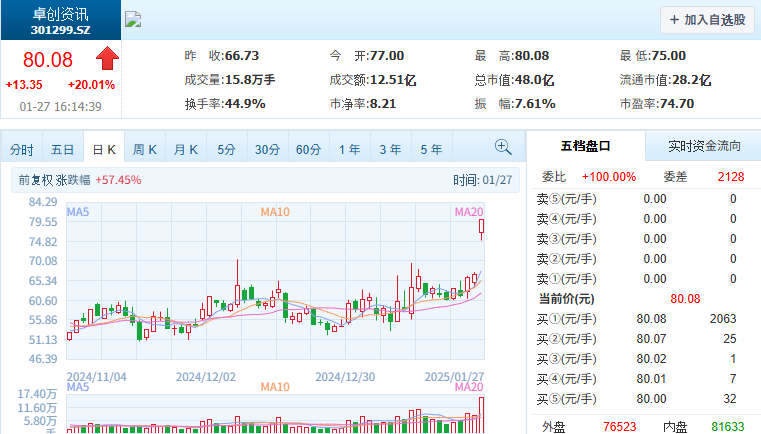Click the 成交额 12.51亿 value
761x434 pixels.
(x=393, y=80)
